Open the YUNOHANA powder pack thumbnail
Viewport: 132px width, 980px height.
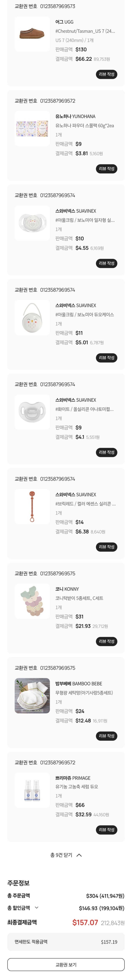32,128
